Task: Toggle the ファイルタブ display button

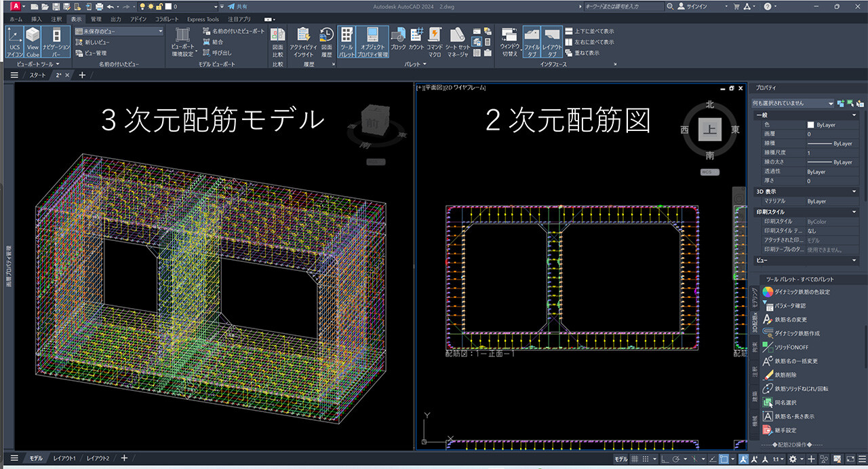Action: click(532, 41)
